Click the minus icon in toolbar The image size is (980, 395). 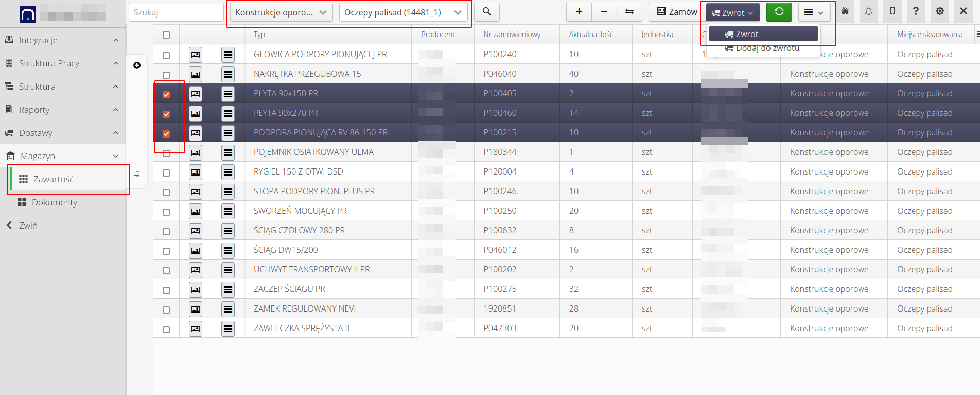(x=604, y=12)
